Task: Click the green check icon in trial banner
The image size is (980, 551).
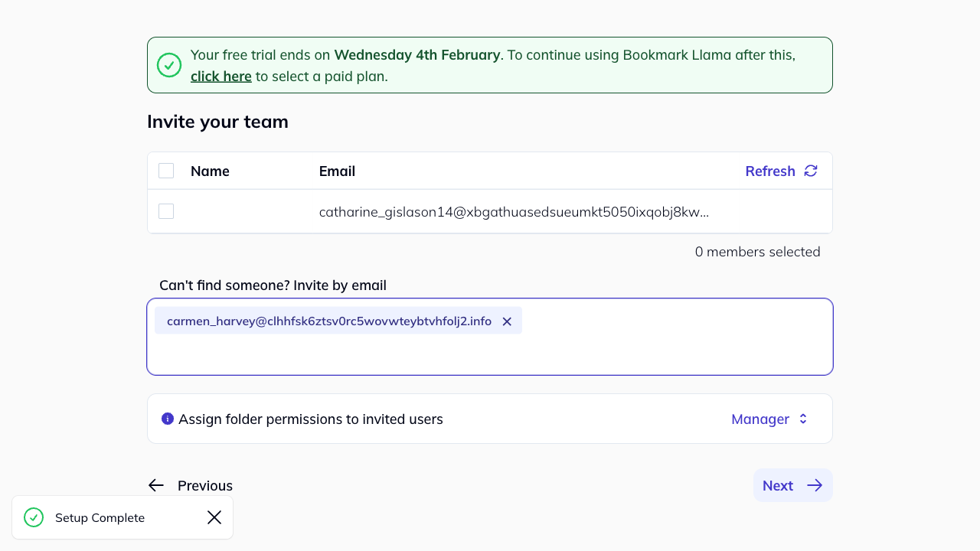Action: pos(169,65)
